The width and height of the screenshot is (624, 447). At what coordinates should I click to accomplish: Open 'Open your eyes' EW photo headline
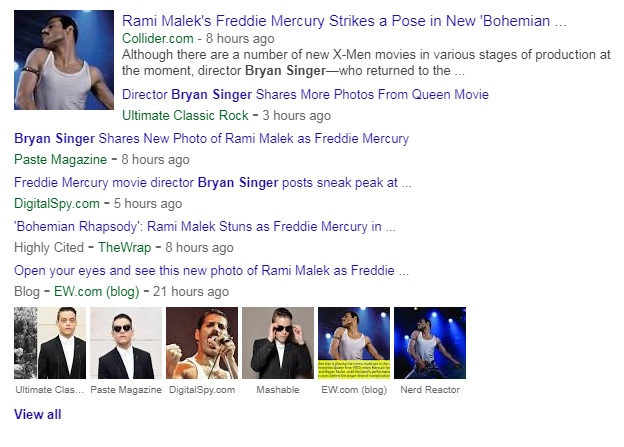pyautogui.click(x=211, y=271)
